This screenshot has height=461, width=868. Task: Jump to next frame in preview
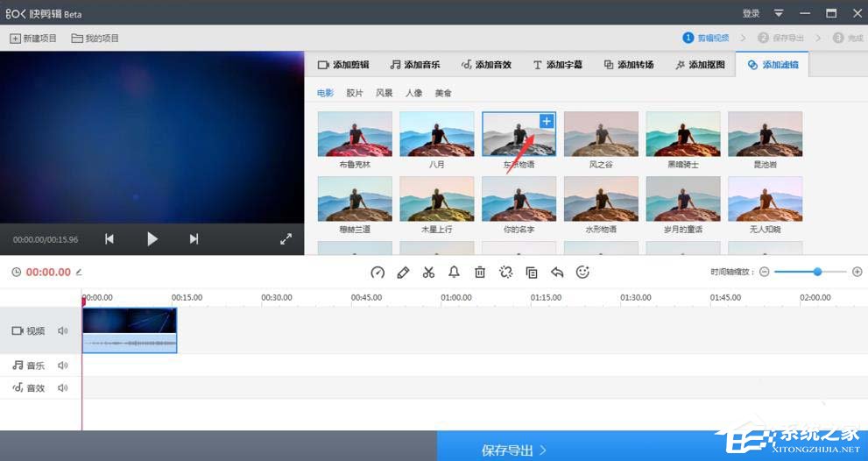194,238
